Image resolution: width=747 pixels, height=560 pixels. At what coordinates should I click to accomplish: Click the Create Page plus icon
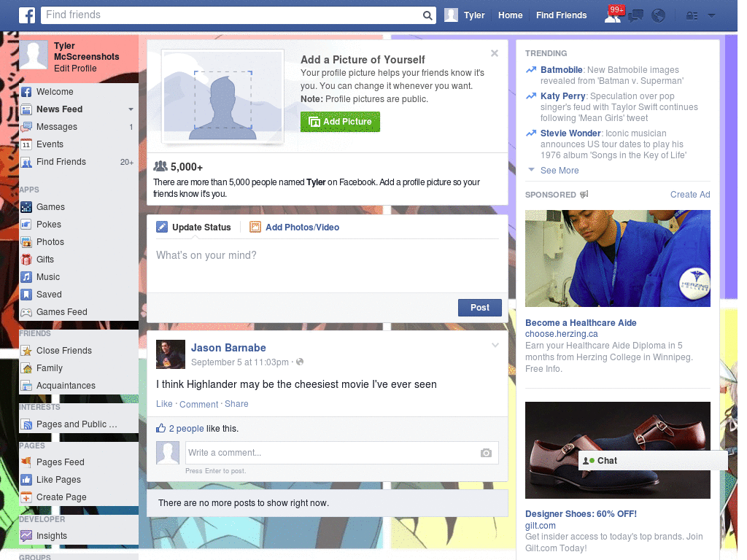coord(27,497)
